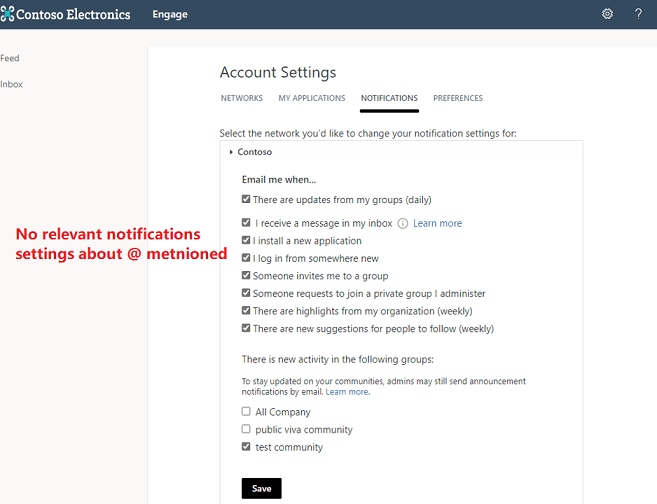The width and height of the screenshot is (657, 504).
Task: Click the Contoso Electronics drone logo
Action: (8, 14)
